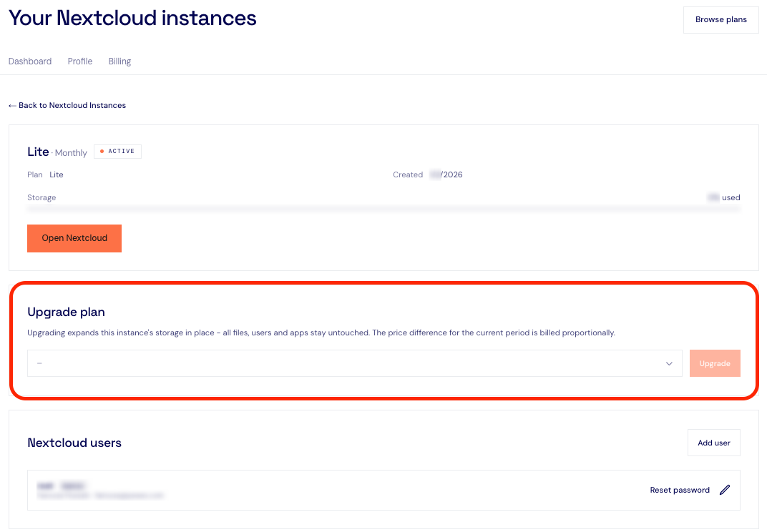This screenshot has height=532, width=767.
Task: Click the Lite plan value text
Action: tap(57, 174)
